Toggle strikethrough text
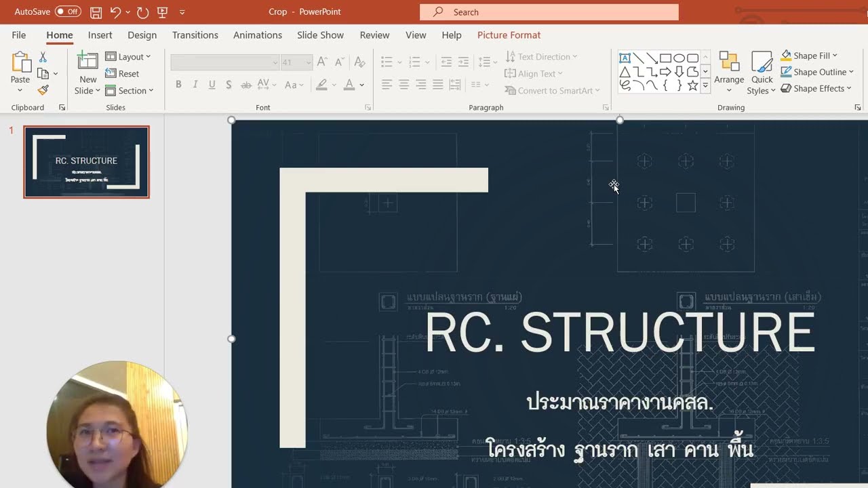The height and width of the screenshot is (488, 868). [x=245, y=85]
